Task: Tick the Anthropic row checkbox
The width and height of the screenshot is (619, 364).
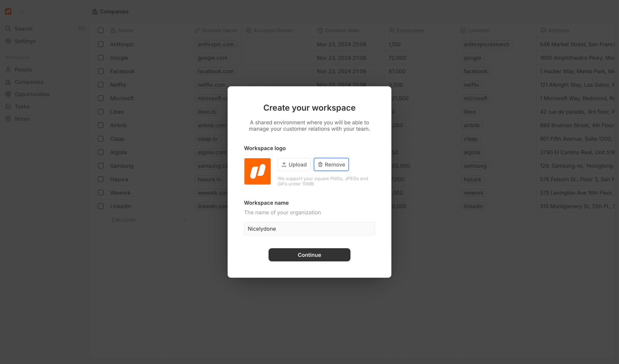Action: 101,44
